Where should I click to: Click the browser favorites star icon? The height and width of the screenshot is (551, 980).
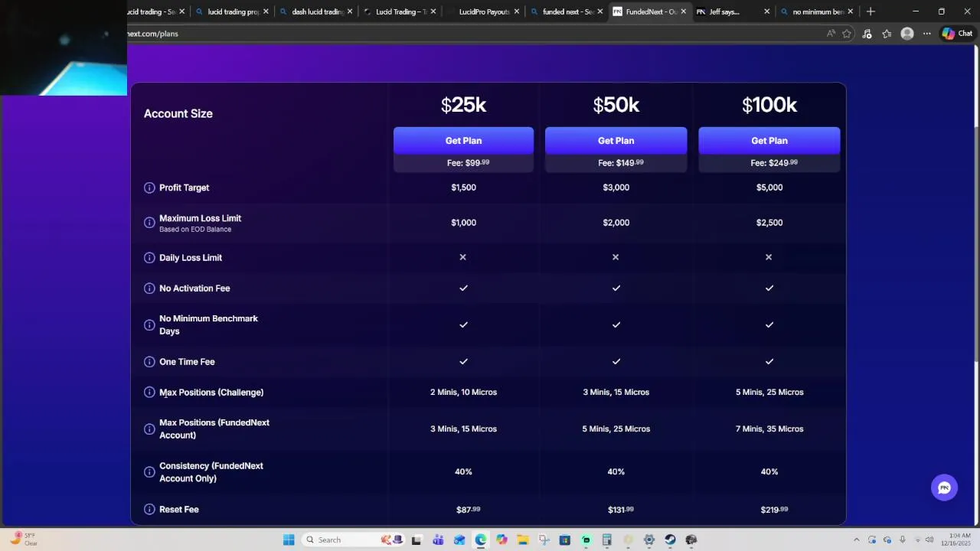click(x=847, y=34)
